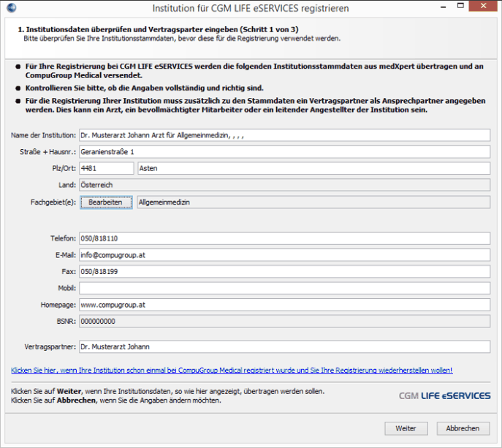Viewport: 502px width, 448px height.
Task: Focus the Straße + Hausnr. field
Action: (x=285, y=152)
